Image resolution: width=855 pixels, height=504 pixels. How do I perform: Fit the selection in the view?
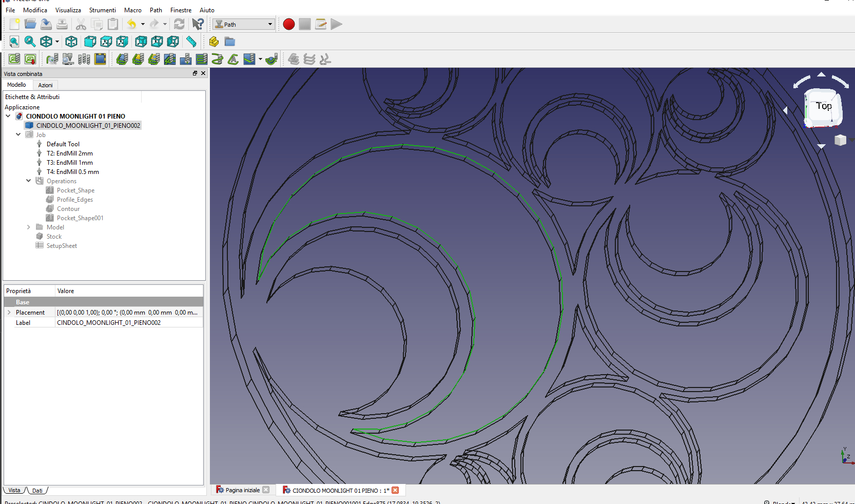30,42
